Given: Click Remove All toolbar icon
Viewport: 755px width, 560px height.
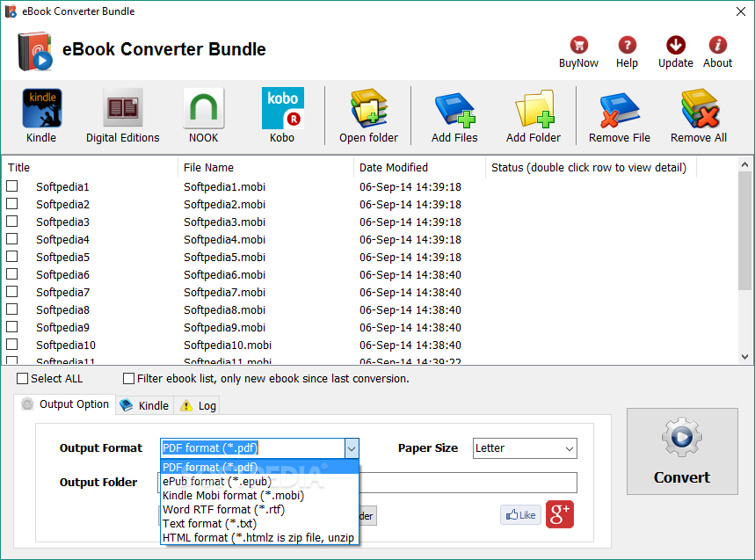Looking at the screenshot, I should click(699, 115).
